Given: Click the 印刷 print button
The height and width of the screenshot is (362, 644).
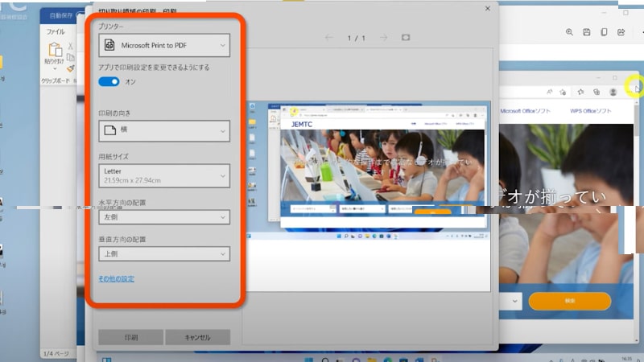Looking at the screenshot, I should [x=131, y=337].
